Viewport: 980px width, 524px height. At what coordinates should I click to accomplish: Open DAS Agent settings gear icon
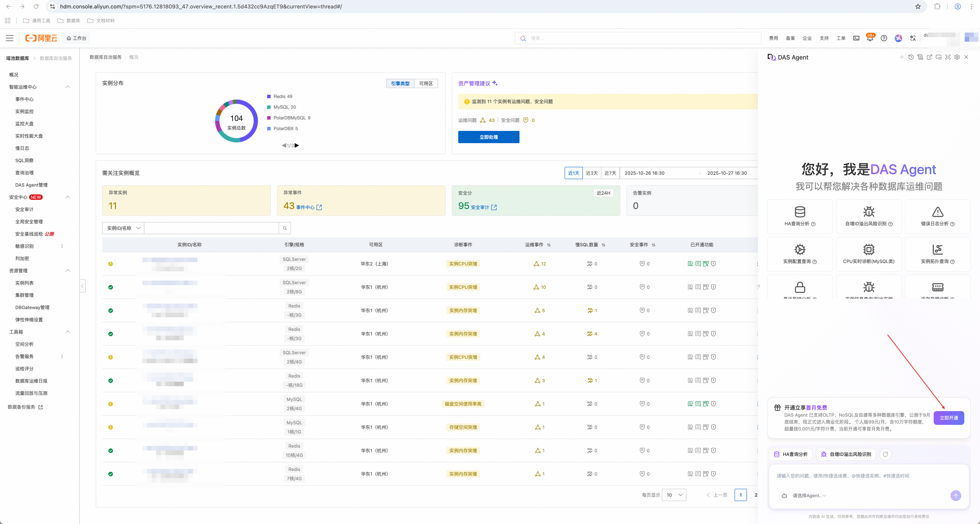coord(957,57)
